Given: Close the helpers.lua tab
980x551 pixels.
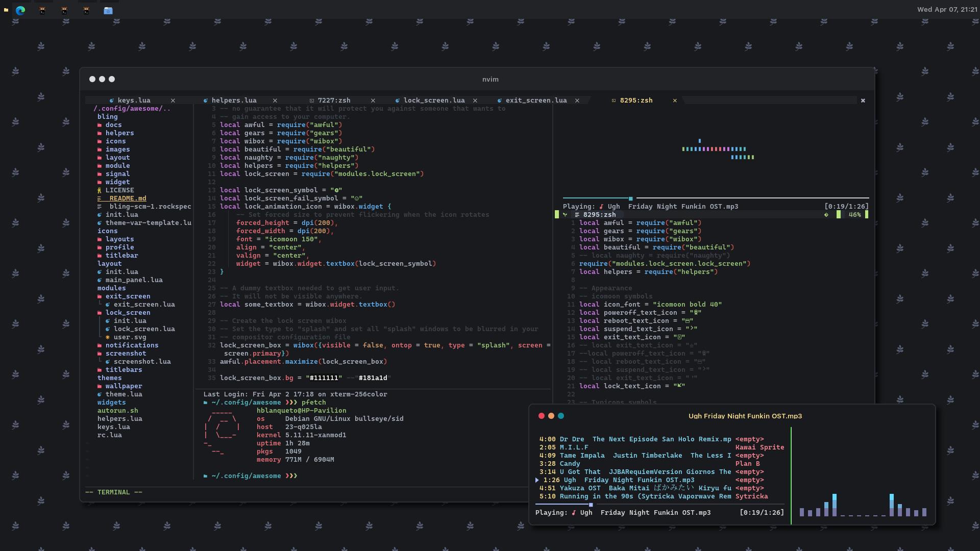Looking at the screenshot, I should pyautogui.click(x=275, y=101).
